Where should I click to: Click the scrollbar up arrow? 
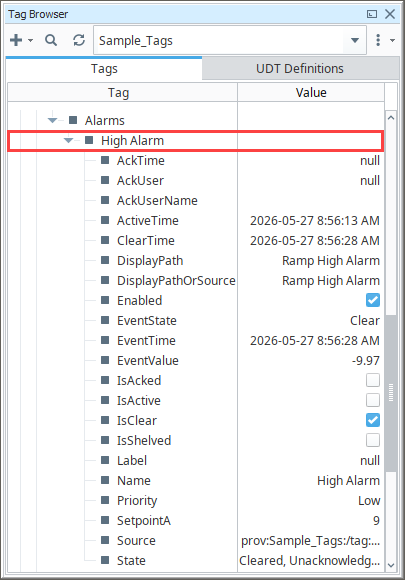tap(391, 118)
